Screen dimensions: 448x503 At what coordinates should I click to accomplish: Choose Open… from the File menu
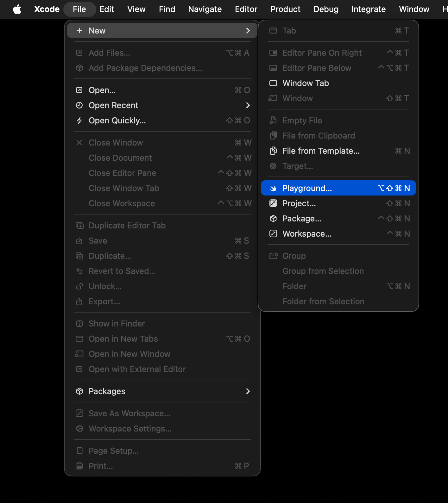[102, 90]
